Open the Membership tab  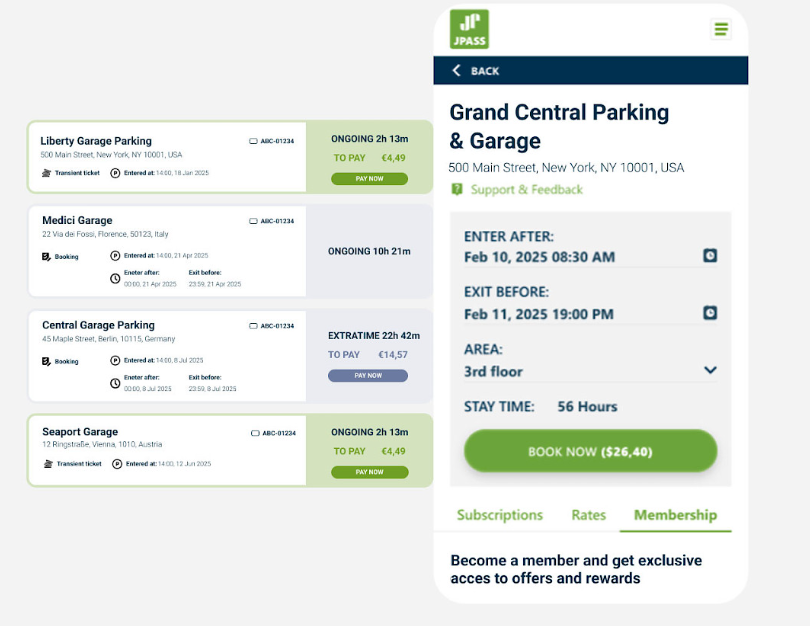(x=675, y=515)
